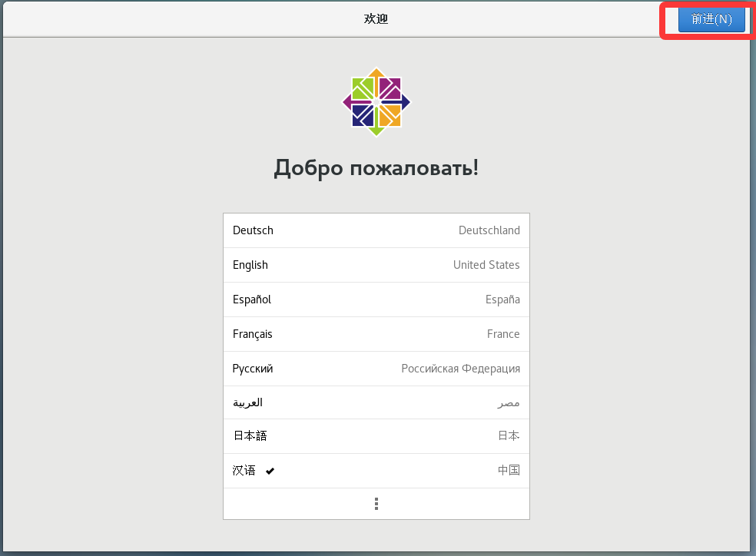Click the 前进(N) next button
Screen dimensions: 756x556
(x=711, y=18)
